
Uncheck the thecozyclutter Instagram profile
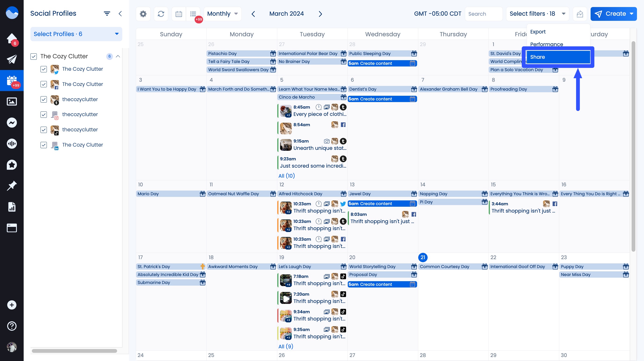point(44,114)
